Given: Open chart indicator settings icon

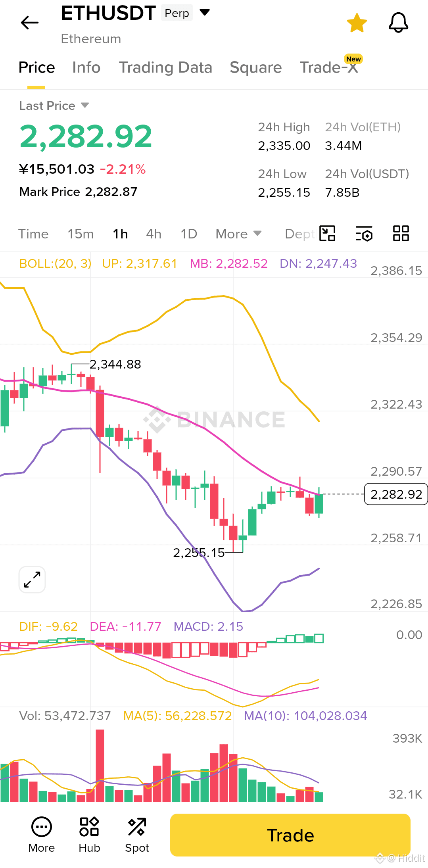Looking at the screenshot, I should 364,233.
